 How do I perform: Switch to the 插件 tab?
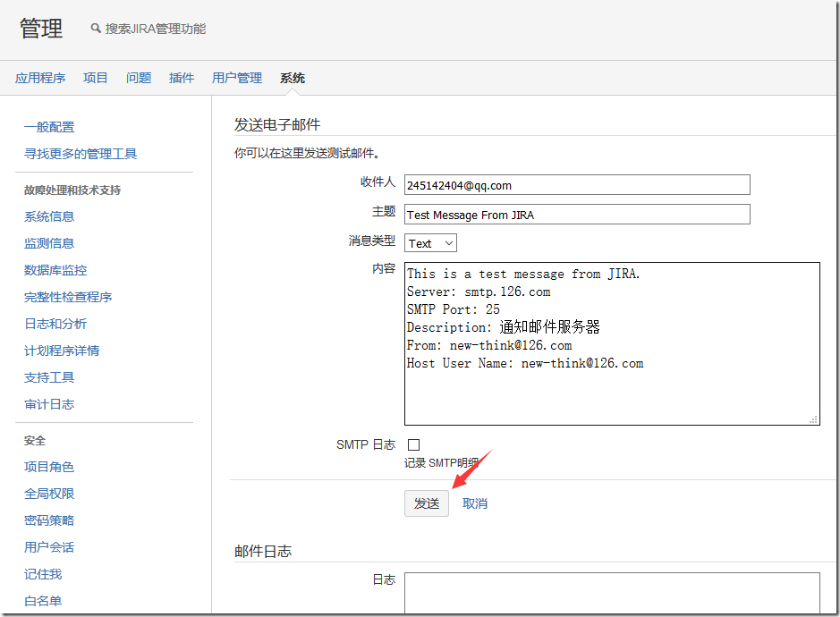click(x=182, y=78)
